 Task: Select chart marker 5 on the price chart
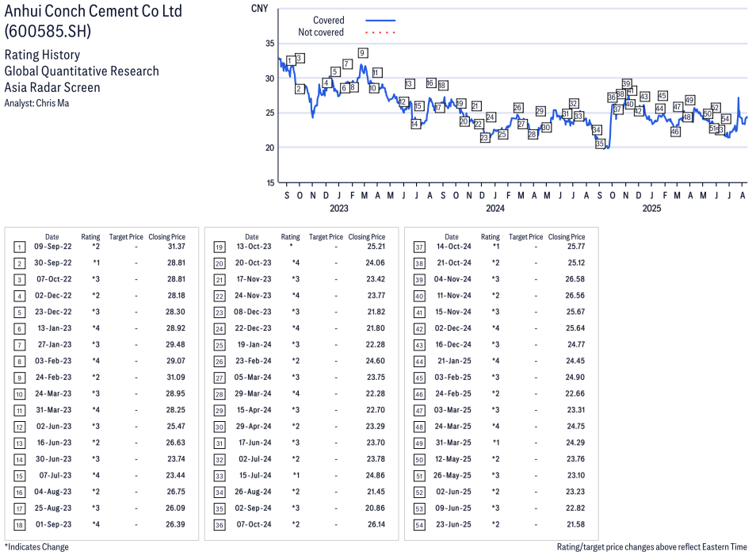coord(334,72)
